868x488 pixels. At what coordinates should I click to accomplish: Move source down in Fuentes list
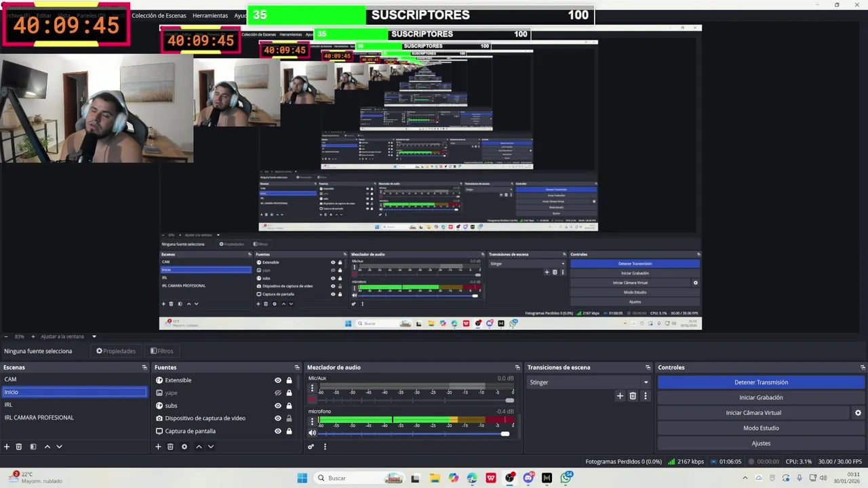tap(211, 447)
